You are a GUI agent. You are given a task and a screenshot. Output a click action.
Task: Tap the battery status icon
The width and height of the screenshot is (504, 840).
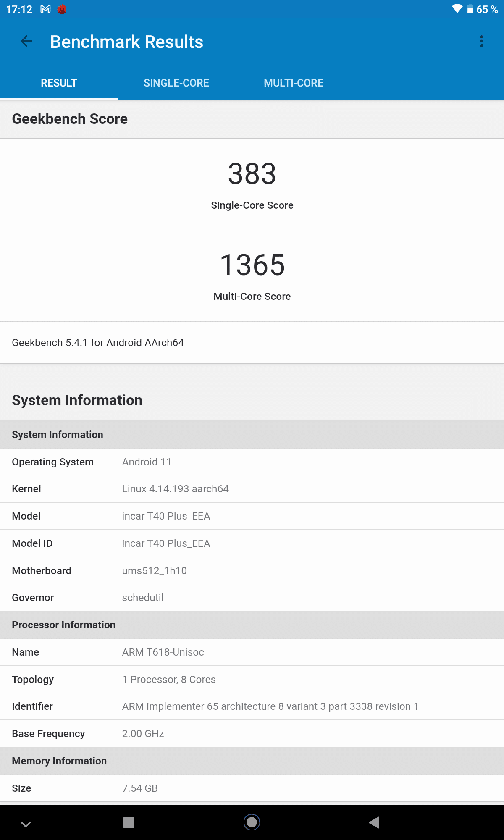click(470, 9)
